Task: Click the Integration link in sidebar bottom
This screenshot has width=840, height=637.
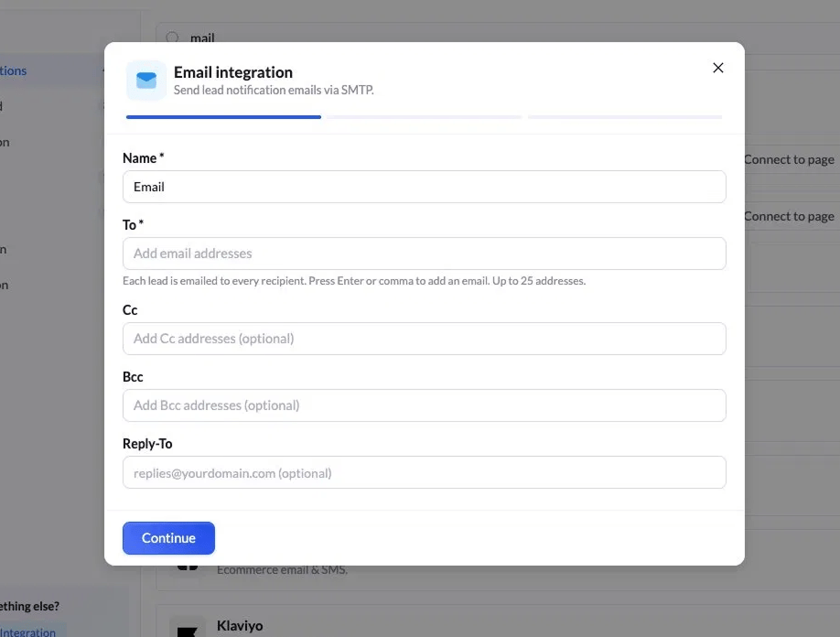Action: tap(27, 632)
